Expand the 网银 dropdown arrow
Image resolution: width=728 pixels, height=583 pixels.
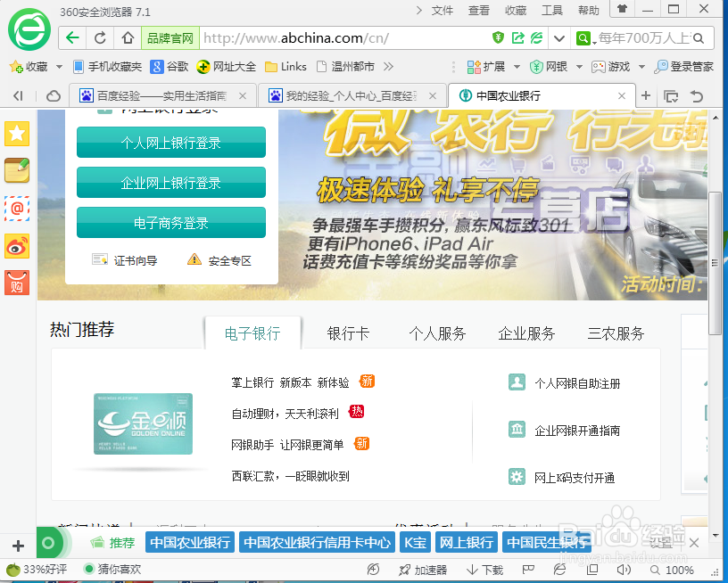click(x=579, y=67)
